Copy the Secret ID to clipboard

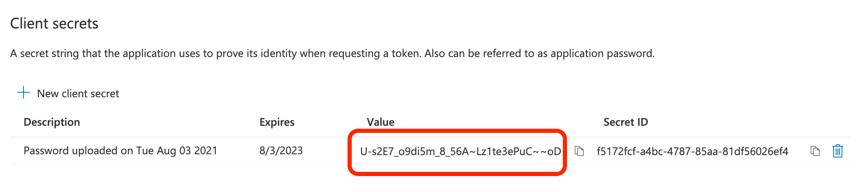click(815, 151)
